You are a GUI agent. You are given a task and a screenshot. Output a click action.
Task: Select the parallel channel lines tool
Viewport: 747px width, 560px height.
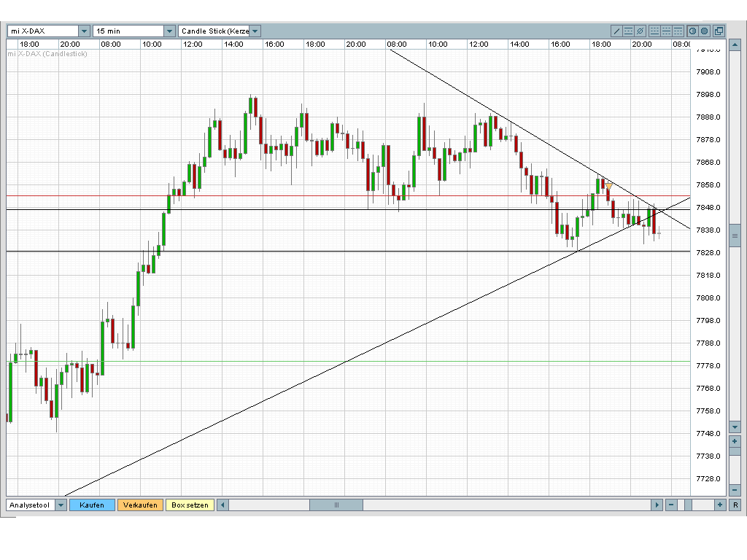click(x=628, y=31)
